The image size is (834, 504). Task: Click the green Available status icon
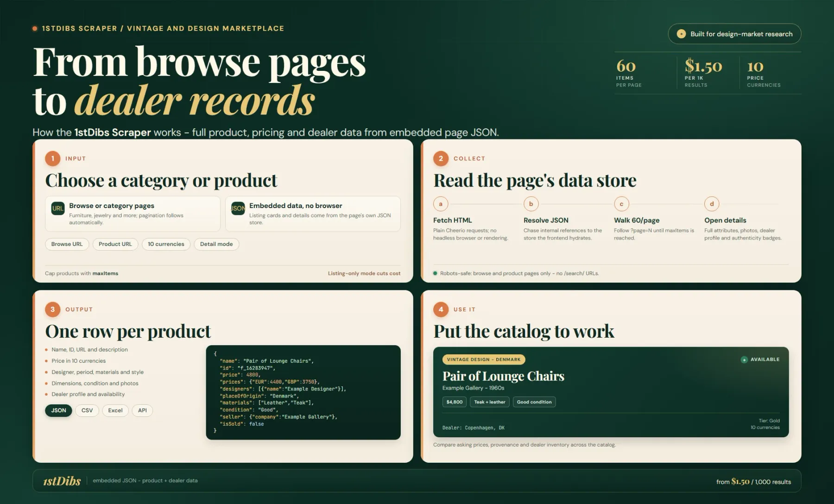click(744, 359)
